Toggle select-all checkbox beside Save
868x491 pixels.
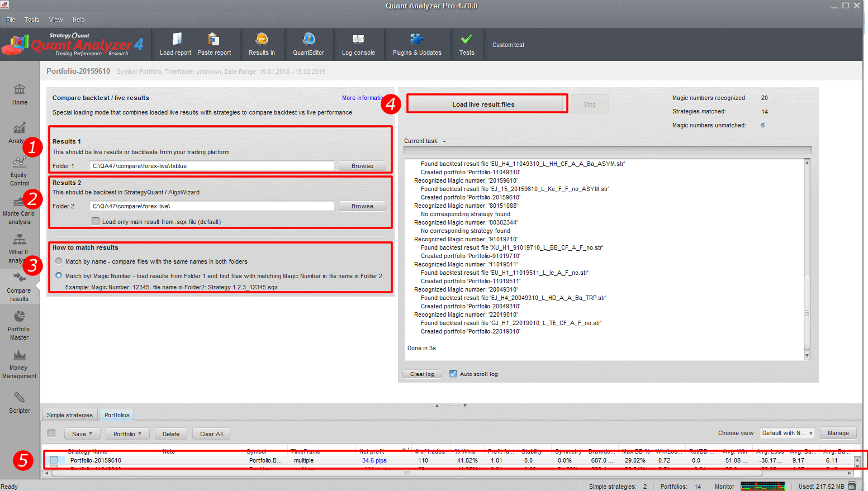tap(51, 433)
